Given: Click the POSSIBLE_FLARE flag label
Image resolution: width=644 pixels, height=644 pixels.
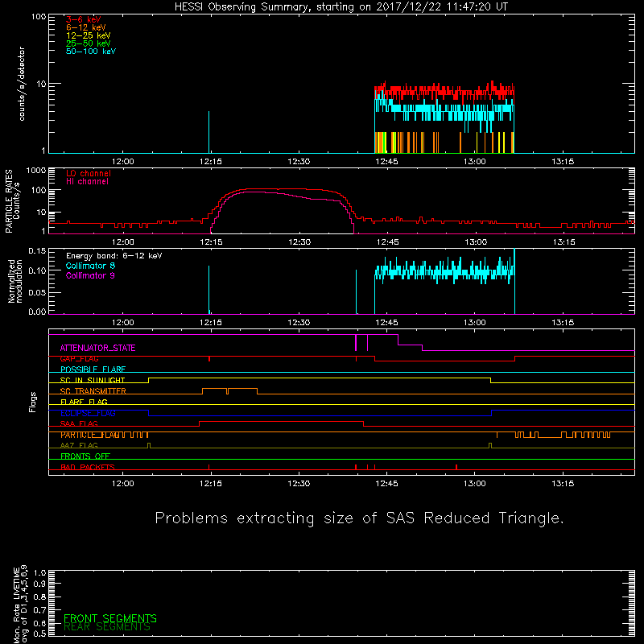Looking at the screenshot, I should tap(93, 369).
